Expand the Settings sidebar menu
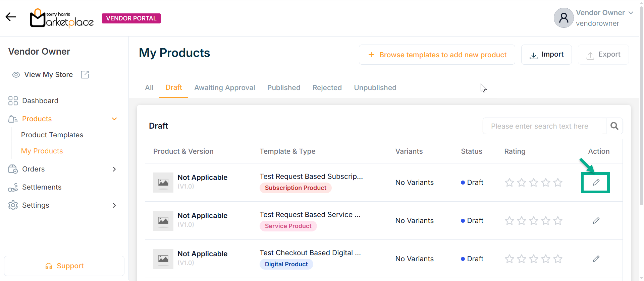Screen dimensions: 644x281 coord(114,205)
